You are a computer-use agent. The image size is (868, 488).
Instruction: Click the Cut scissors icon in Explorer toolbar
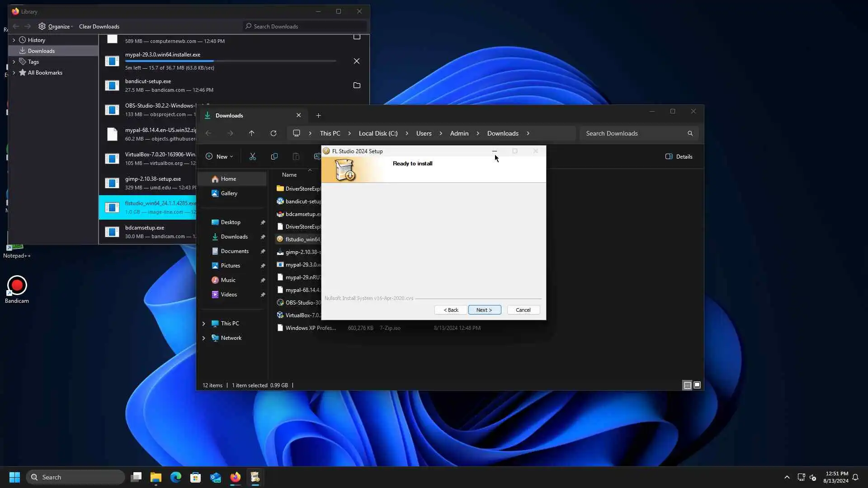[x=253, y=156]
